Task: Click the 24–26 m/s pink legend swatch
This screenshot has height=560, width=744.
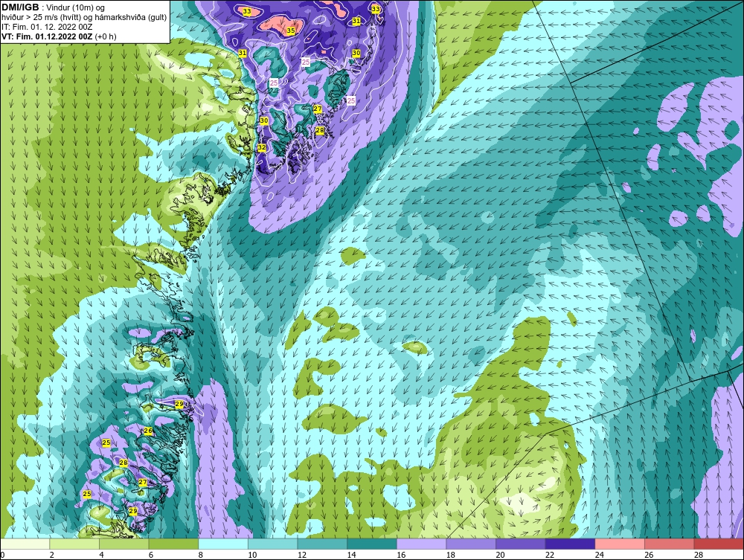Action: tap(620, 544)
